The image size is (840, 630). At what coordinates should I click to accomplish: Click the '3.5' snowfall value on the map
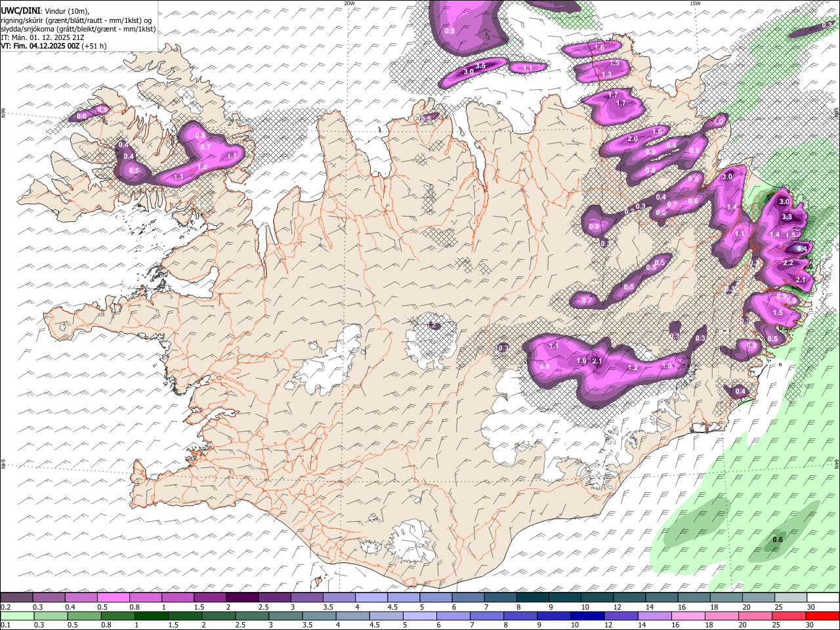[480, 66]
